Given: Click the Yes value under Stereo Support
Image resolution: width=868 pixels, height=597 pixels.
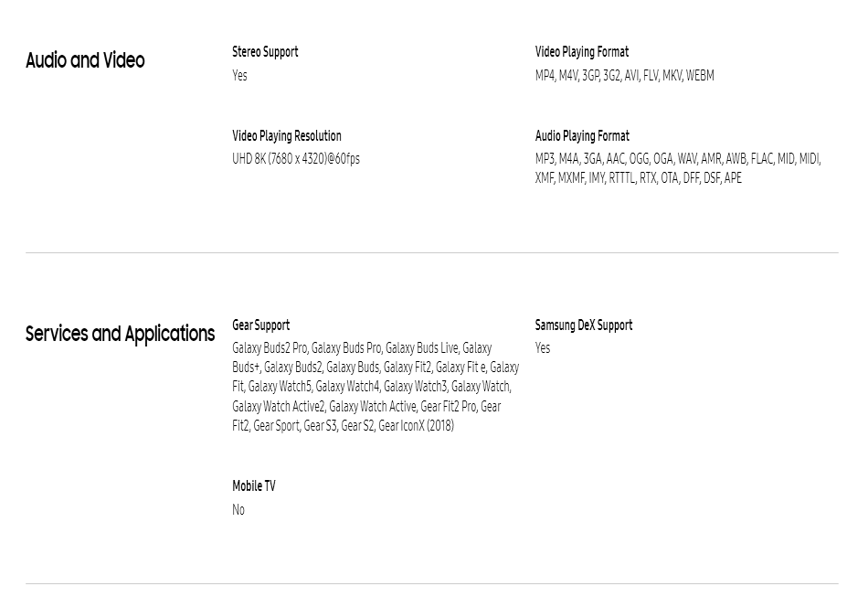Looking at the screenshot, I should [239, 75].
